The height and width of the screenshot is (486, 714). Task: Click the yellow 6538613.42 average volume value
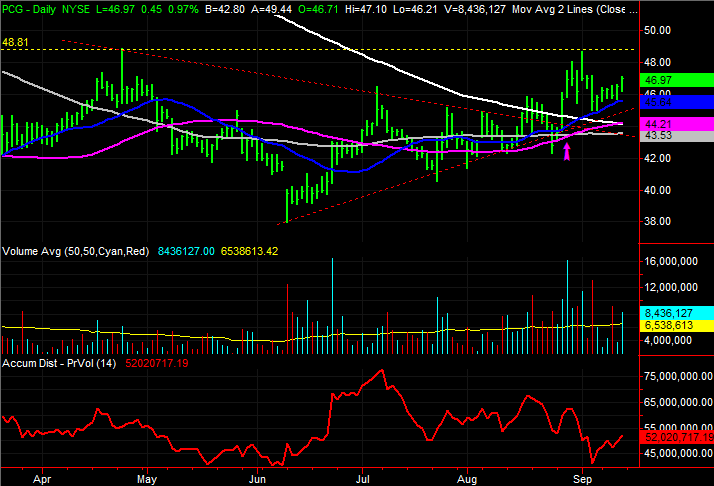[250, 251]
